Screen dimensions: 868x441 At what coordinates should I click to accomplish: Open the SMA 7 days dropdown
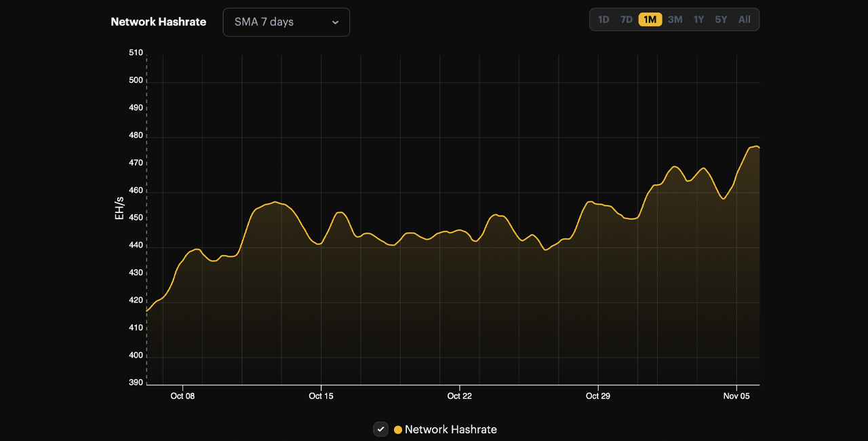285,22
